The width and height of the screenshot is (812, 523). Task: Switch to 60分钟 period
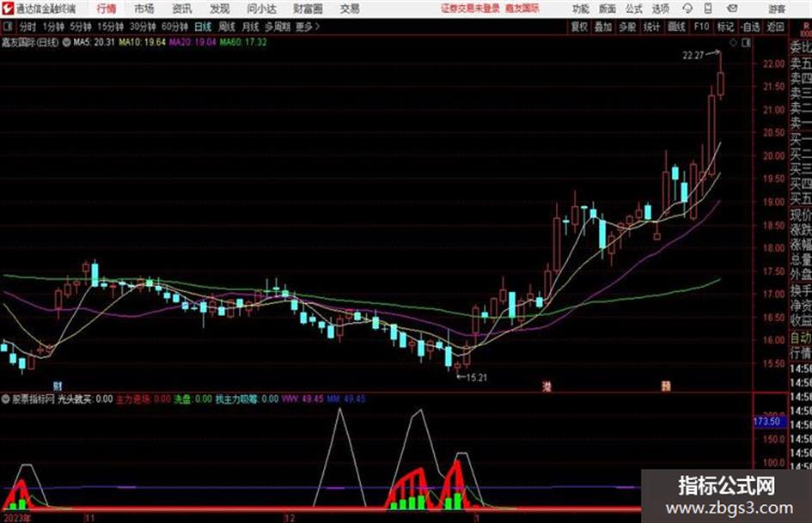coord(175,27)
